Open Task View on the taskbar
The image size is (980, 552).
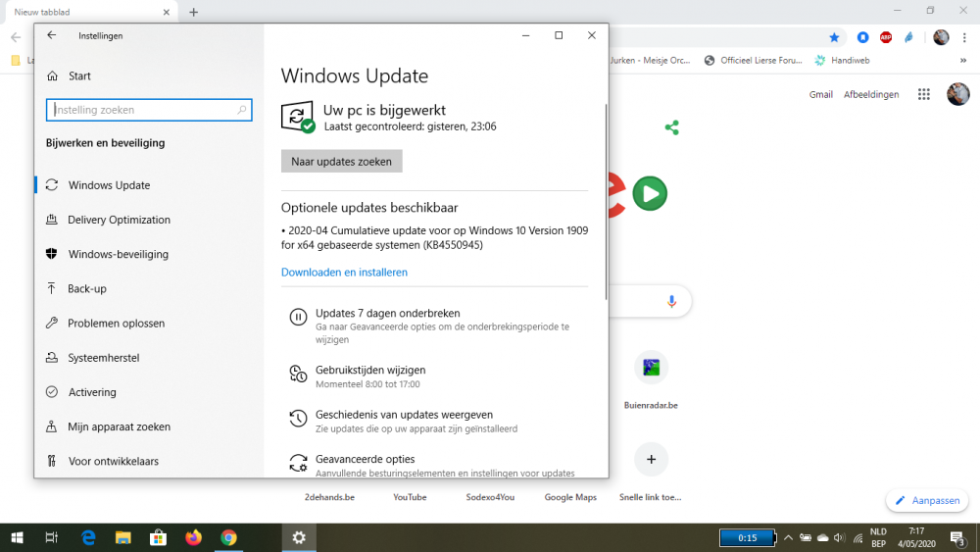(52, 537)
